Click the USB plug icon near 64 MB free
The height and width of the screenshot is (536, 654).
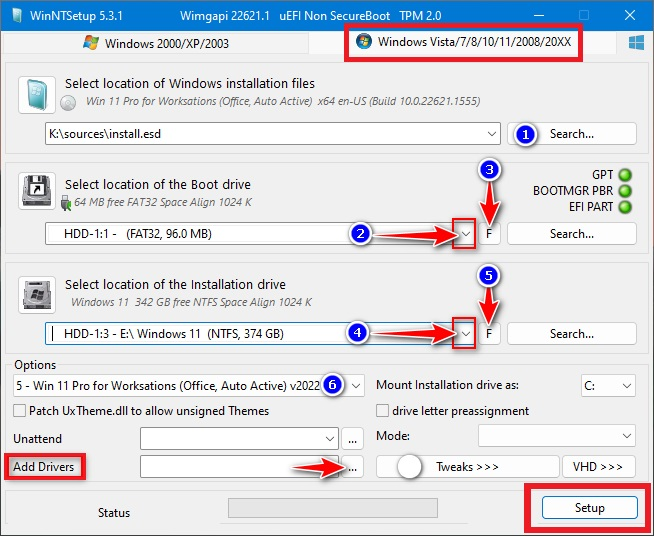click(x=66, y=203)
